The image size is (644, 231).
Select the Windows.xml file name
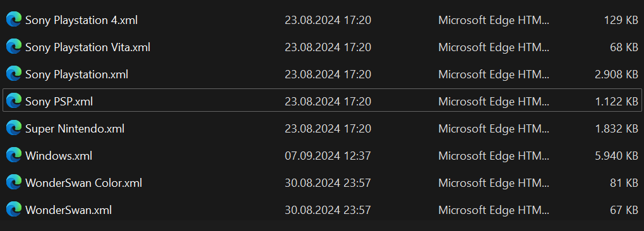pos(59,155)
